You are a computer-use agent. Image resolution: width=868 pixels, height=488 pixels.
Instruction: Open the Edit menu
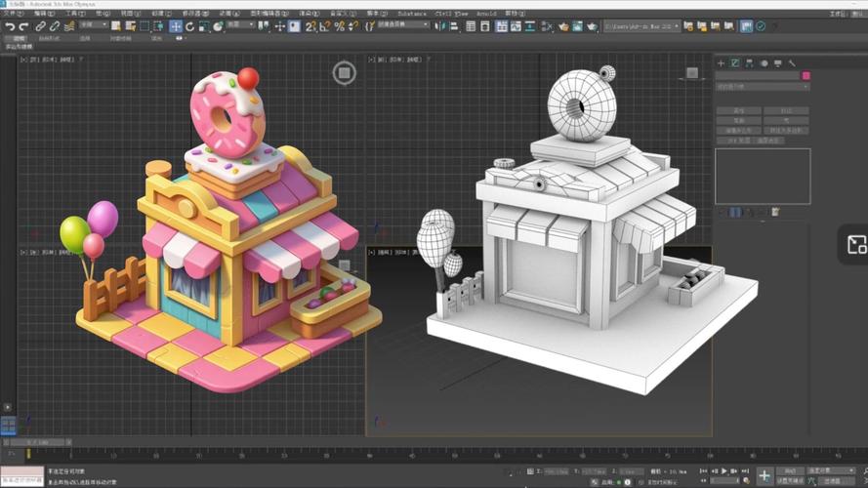[x=44, y=14]
